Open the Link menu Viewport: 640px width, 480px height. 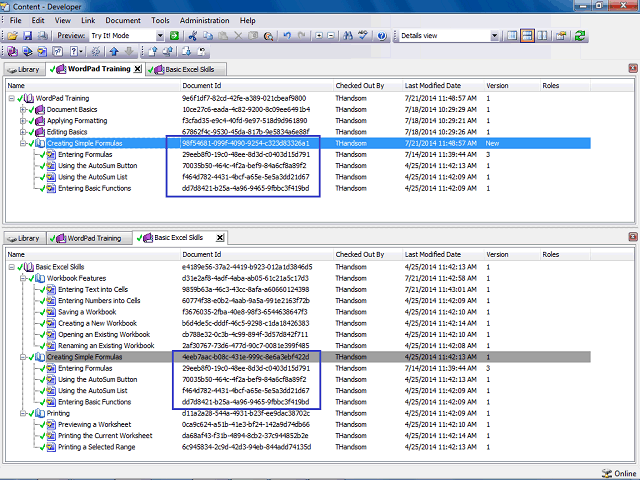[x=88, y=20]
